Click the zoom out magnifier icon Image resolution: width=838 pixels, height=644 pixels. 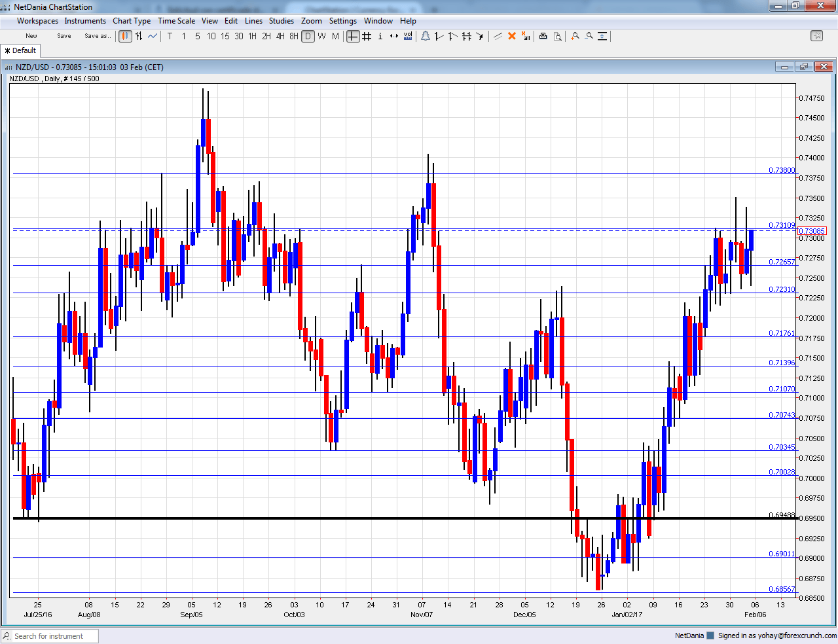tap(589, 36)
